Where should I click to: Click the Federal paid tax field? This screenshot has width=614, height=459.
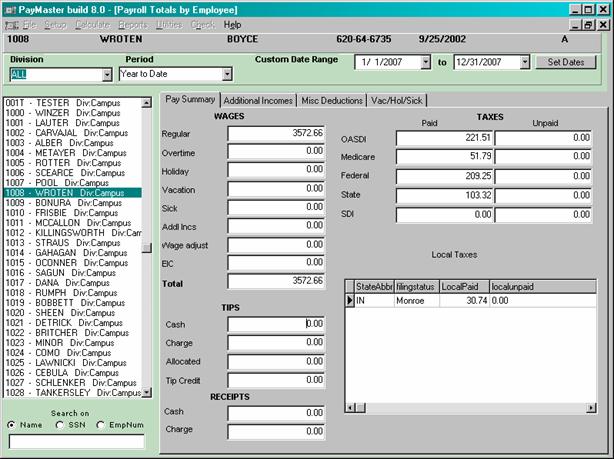click(444, 176)
